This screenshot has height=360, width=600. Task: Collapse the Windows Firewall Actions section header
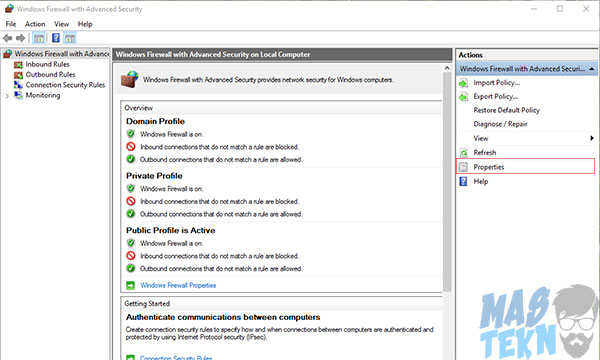click(x=592, y=69)
